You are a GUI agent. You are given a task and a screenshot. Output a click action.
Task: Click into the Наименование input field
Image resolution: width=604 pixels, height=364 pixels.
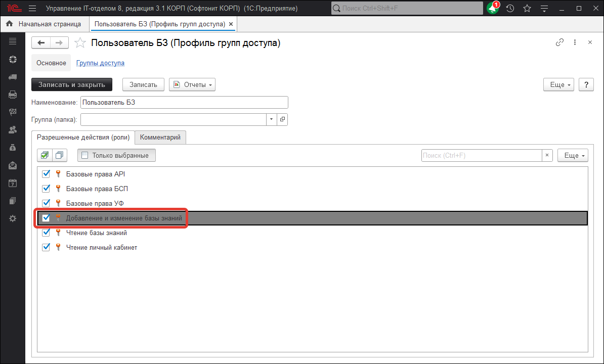click(184, 102)
